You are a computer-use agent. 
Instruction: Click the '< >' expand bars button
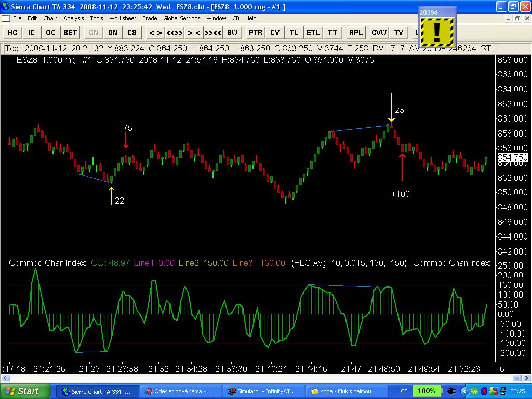click(155, 33)
